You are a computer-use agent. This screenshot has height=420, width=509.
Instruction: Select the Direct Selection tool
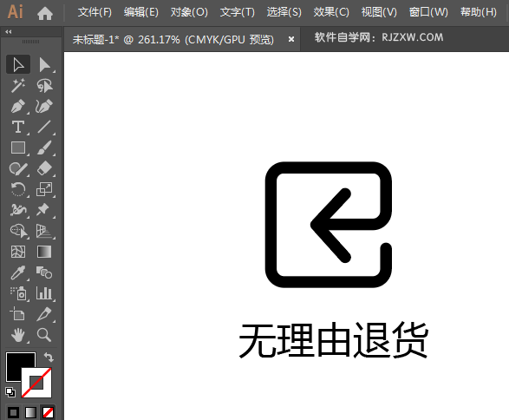(44, 64)
